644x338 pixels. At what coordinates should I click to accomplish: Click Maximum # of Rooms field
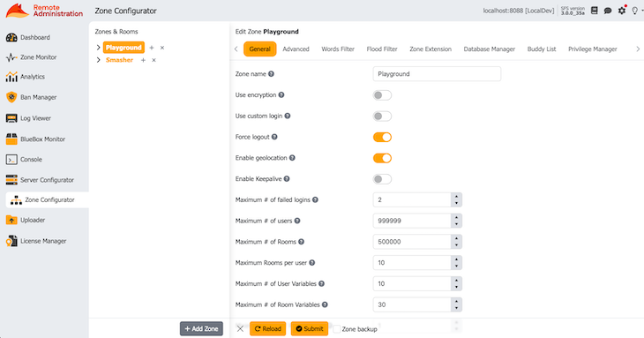click(412, 242)
